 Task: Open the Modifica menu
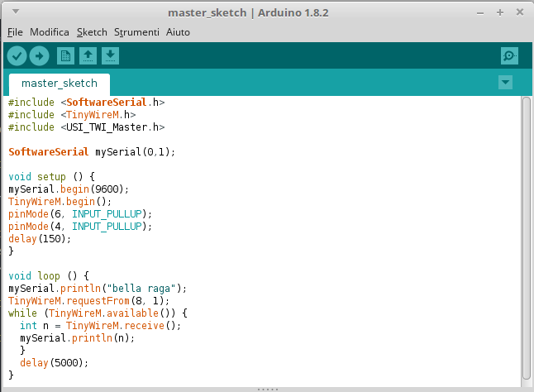50,32
